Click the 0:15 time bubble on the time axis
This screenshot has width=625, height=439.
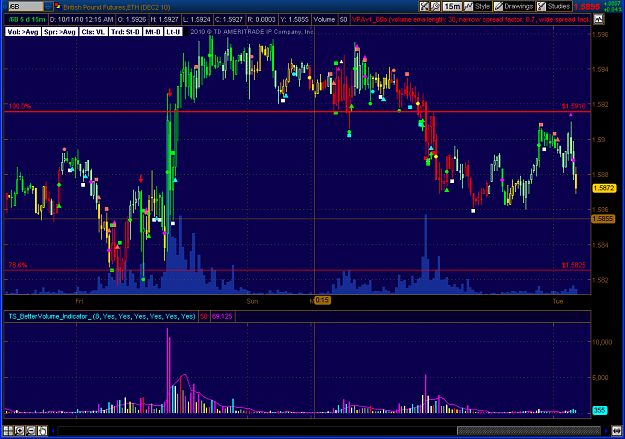tap(322, 300)
